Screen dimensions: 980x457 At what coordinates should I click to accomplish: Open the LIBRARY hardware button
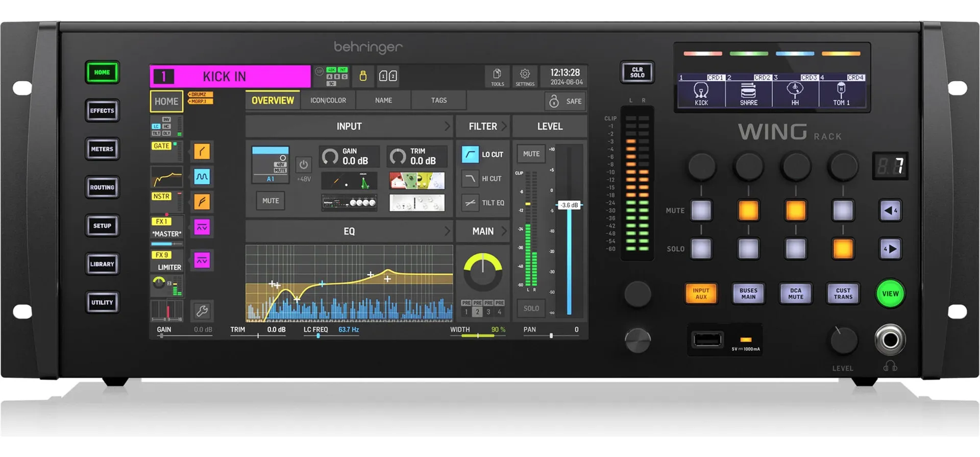click(x=102, y=264)
